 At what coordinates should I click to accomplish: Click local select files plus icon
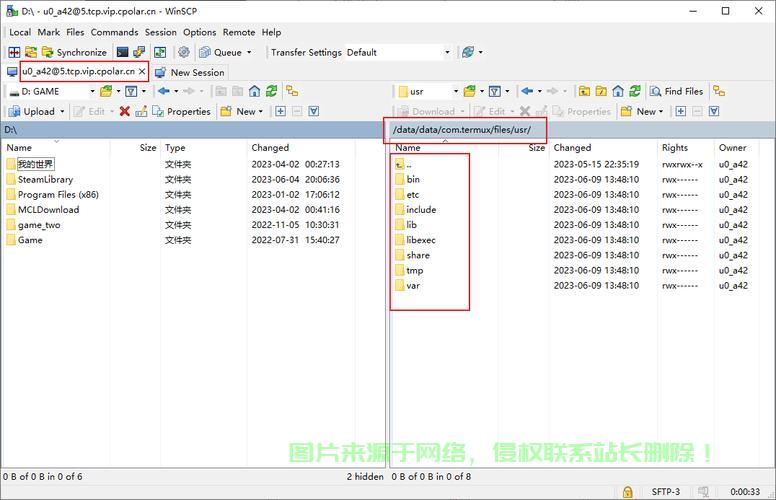click(x=281, y=111)
